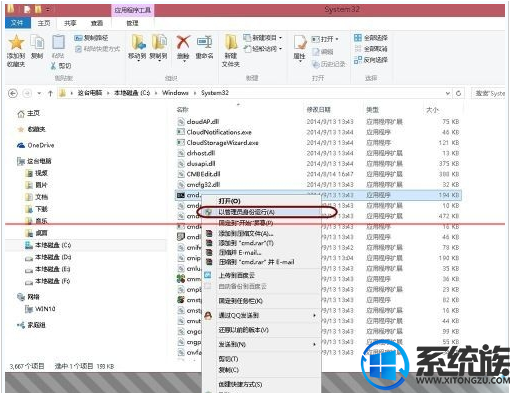Click 反向选择 in the ribbon
The height and width of the screenshot is (393, 510).
[371, 60]
